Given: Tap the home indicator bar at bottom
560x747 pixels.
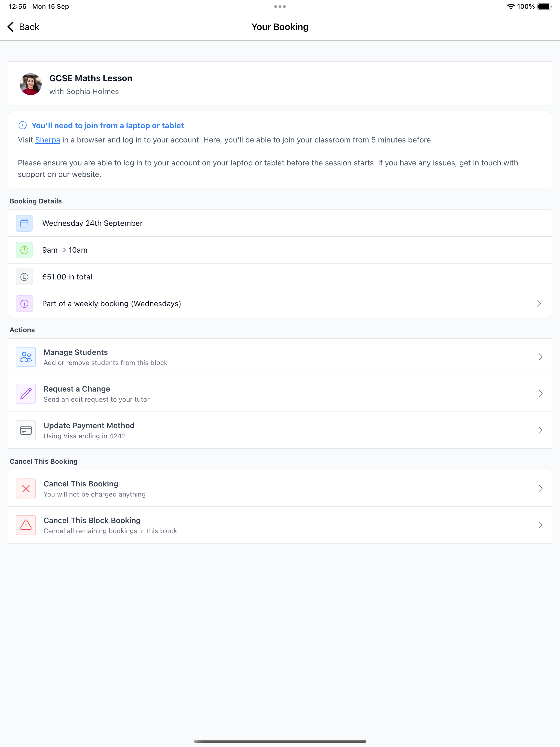Looking at the screenshot, I should click(280, 741).
